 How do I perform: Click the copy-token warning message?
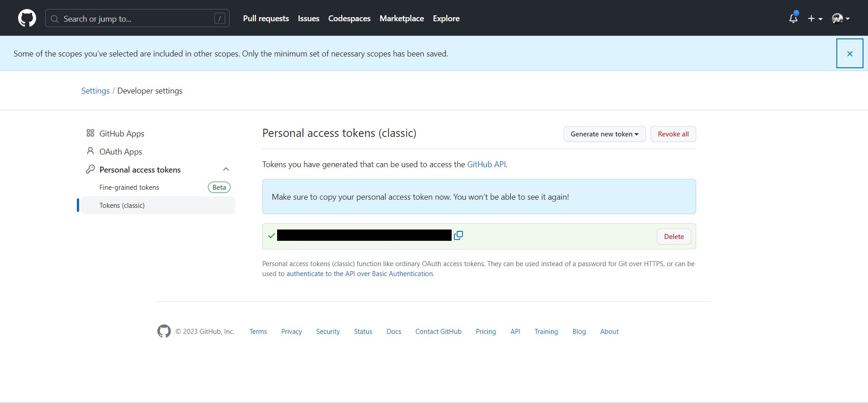[x=420, y=197]
